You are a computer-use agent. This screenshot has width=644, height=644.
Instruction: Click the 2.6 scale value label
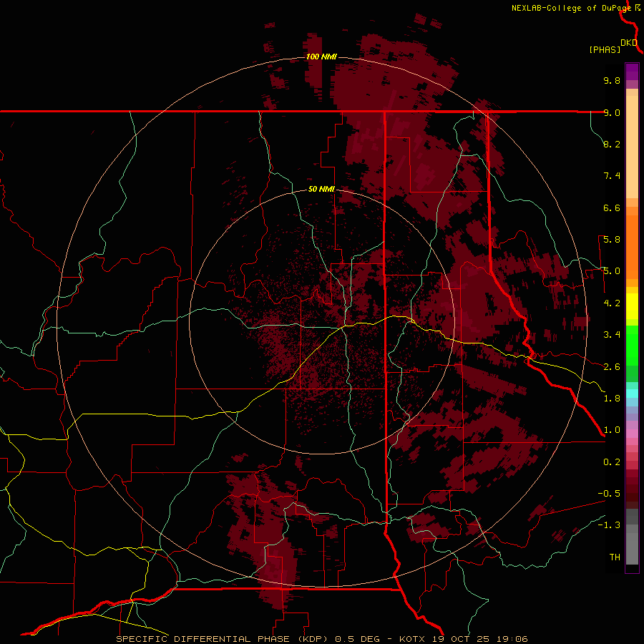[x=612, y=367]
